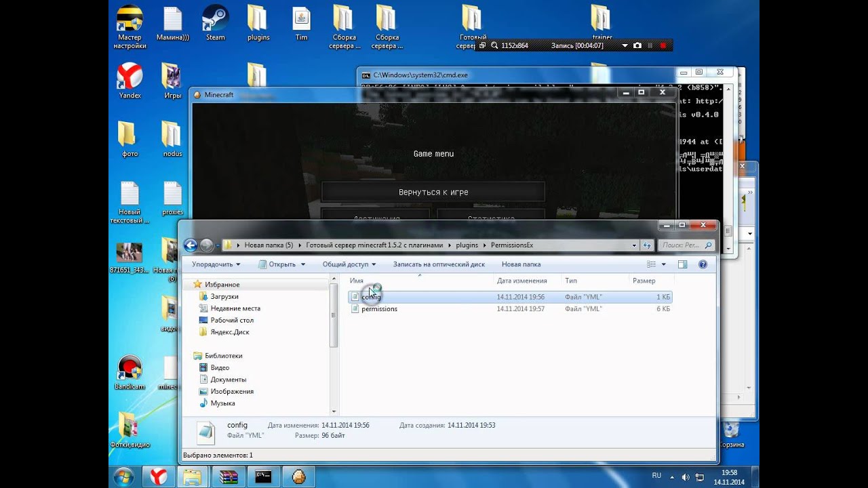Image resolution: width=868 pixels, height=488 pixels.
Task: Click the search magnifier in Explorer
Action: coord(709,245)
